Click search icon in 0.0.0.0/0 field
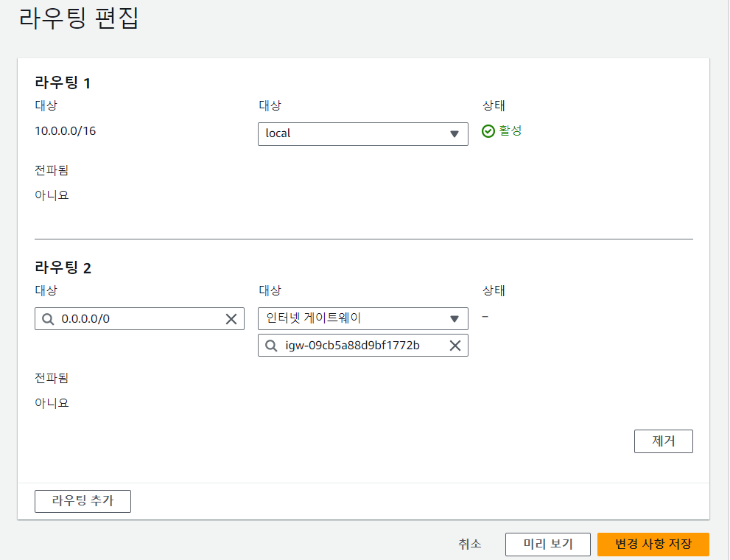The height and width of the screenshot is (560, 730). 48,319
